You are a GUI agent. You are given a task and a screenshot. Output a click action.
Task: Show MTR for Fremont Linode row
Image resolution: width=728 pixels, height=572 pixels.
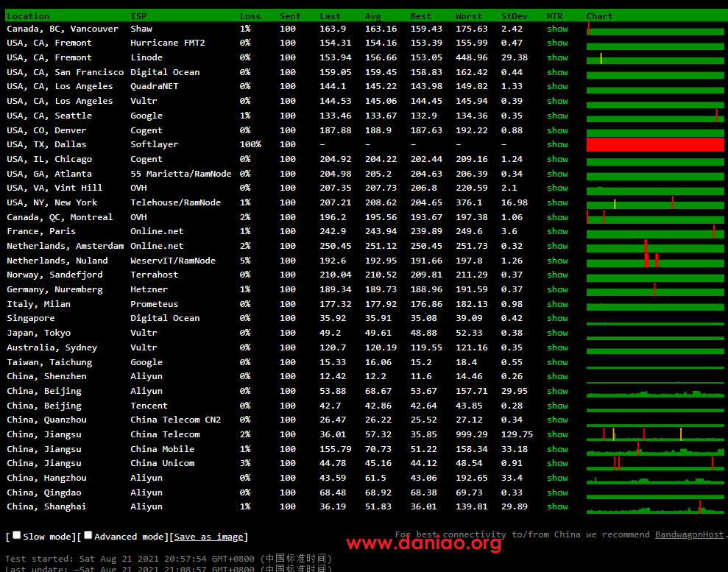(557, 57)
